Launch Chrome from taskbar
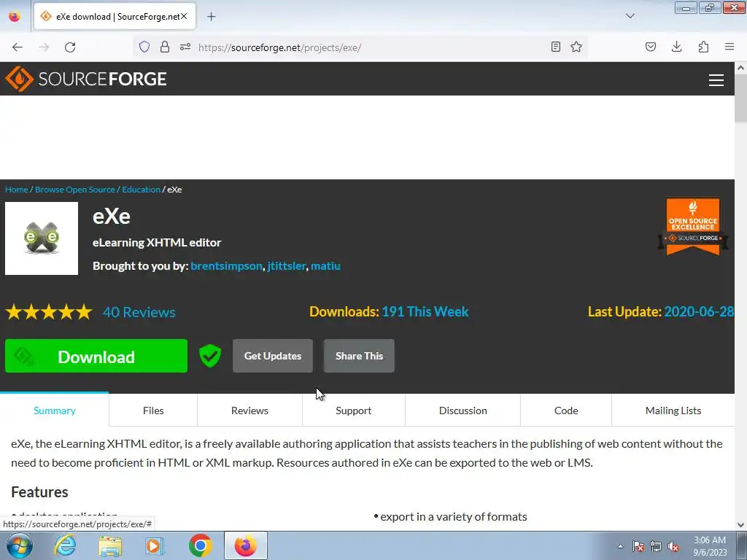 200,545
